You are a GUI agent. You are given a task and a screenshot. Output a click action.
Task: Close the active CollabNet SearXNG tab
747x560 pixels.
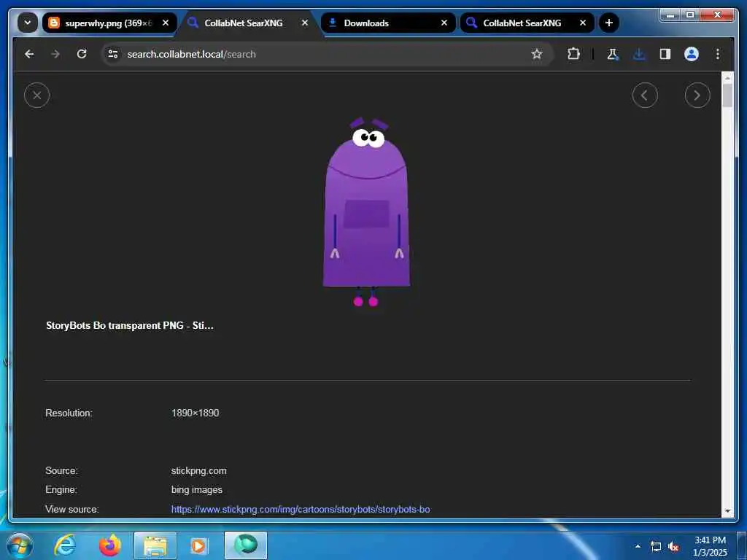[x=305, y=23]
